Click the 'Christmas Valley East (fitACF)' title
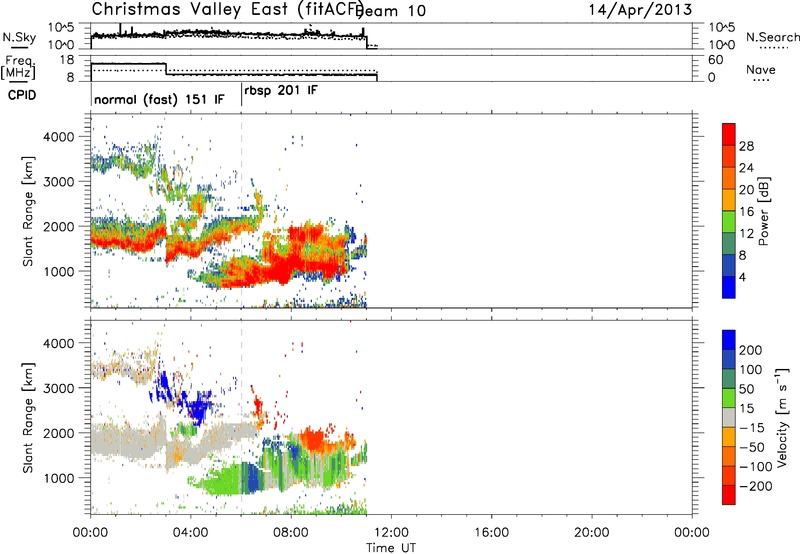Viewport: 800px width, 554px height. (227, 10)
